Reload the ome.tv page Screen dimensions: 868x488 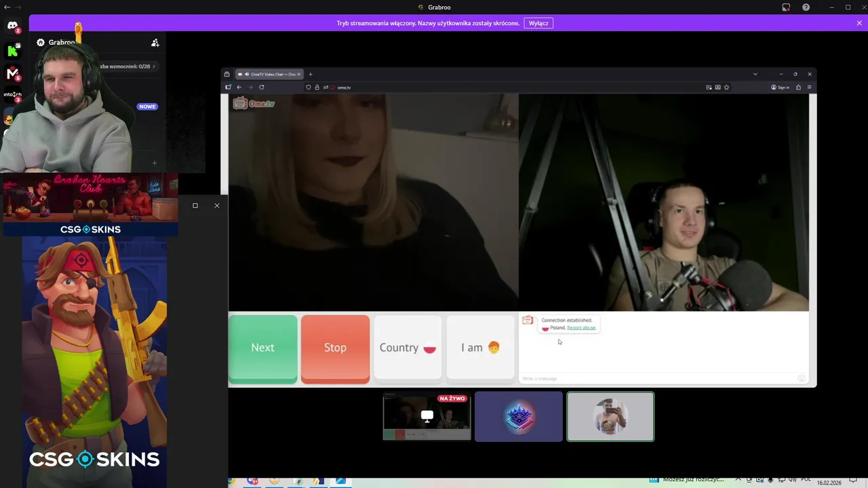tap(262, 87)
